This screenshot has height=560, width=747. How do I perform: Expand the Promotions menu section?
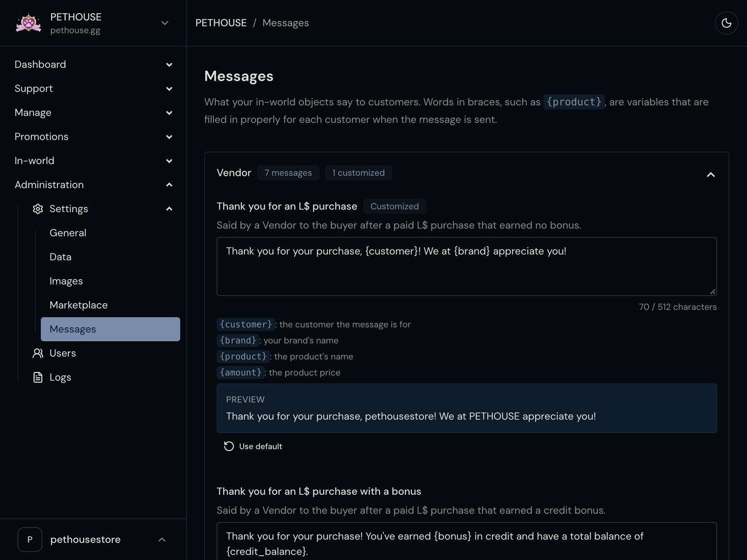pyautogui.click(x=169, y=137)
